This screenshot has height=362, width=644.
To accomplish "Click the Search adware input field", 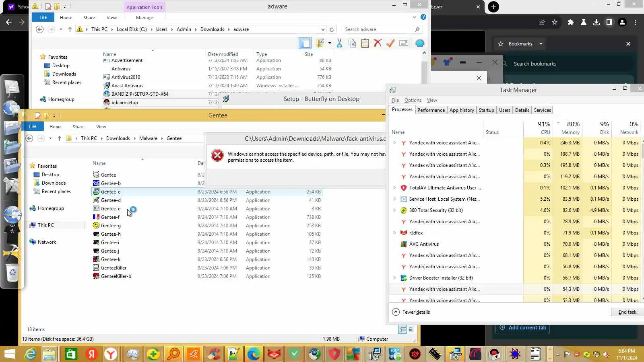I will [379, 29].
